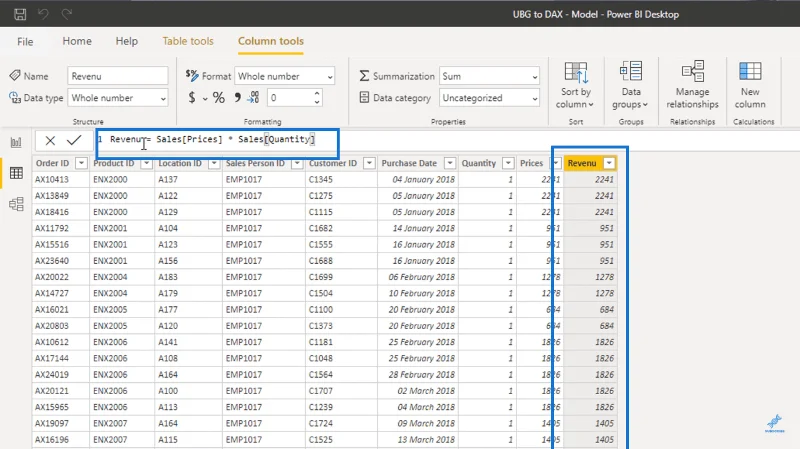The image size is (800, 449).
Task: Open Product ID column filter dropdown
Action: (x=146, y=163)
